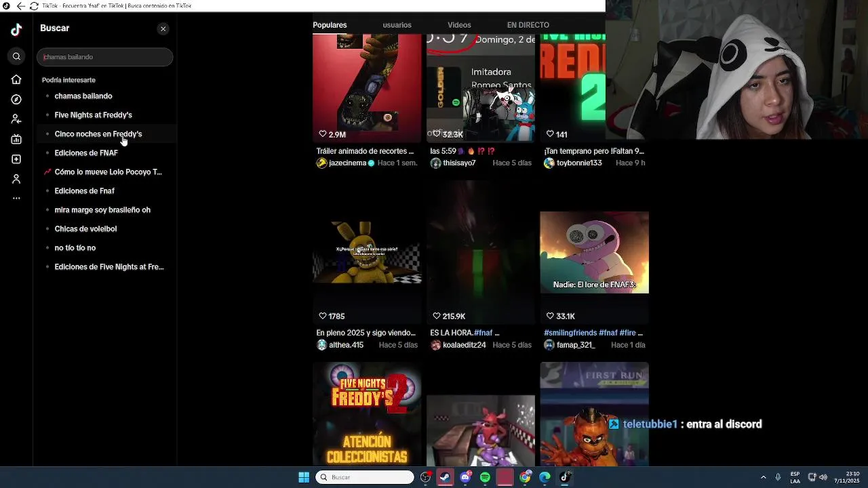Open Steam from the taskbar
Image resolution: width=868 pixels, height=488 pixels.
point(445,477)
